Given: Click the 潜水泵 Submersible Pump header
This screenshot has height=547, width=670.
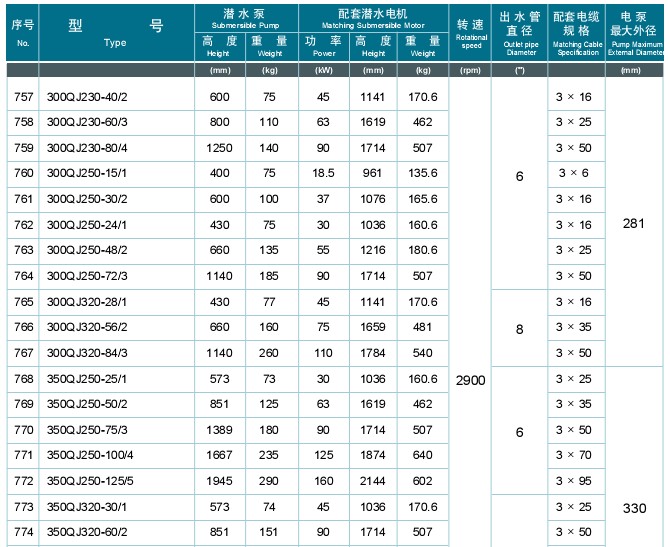Looking at the screenshot, I should pyautogui.click(x=244, y=14).
